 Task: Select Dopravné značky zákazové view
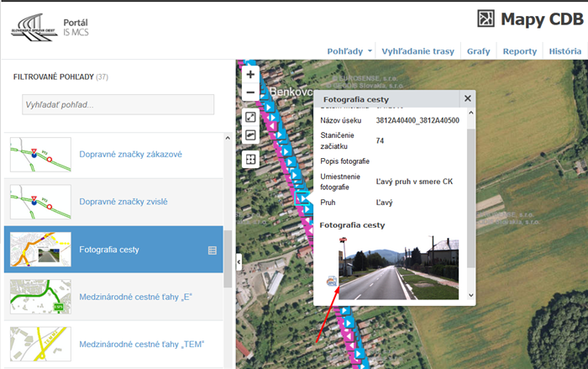click(x=130, y=155)
